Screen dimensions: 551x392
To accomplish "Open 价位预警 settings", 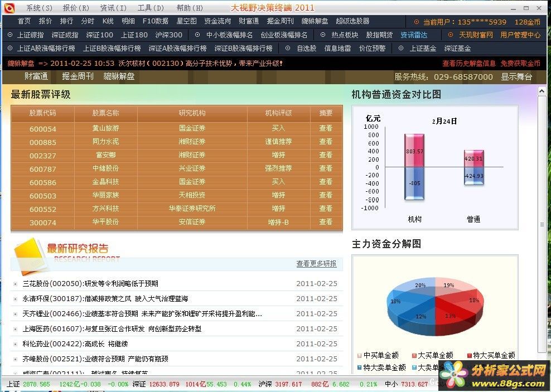I will (372, 48).
